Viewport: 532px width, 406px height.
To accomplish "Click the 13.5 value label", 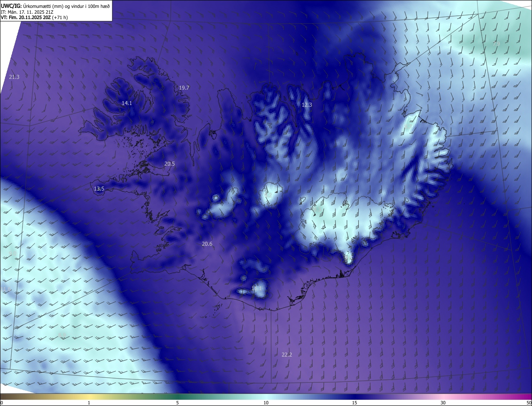I will coord(99,188).
